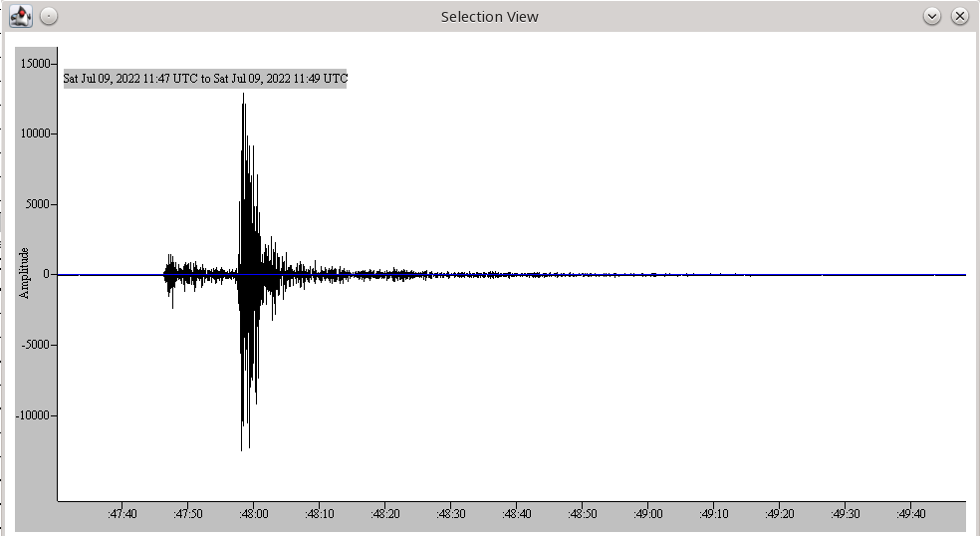The image size is (980, 536).
Task: Click the down-chevron button in title bar
Action: click(x=932, y=16)
